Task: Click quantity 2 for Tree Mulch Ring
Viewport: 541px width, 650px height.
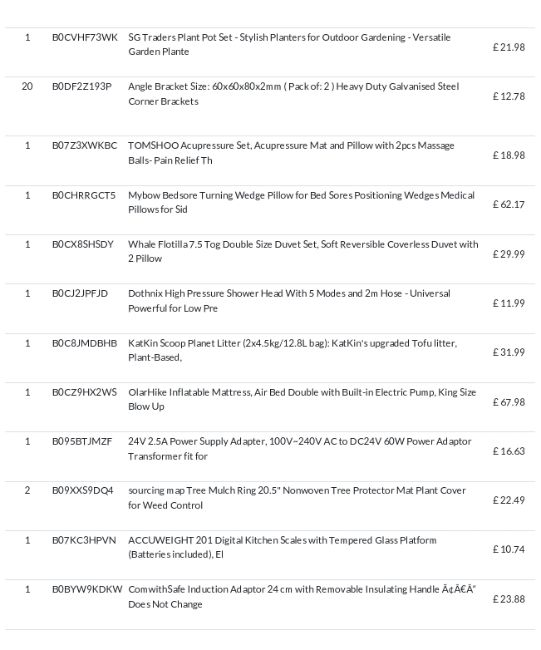Action: pos(27,490)
